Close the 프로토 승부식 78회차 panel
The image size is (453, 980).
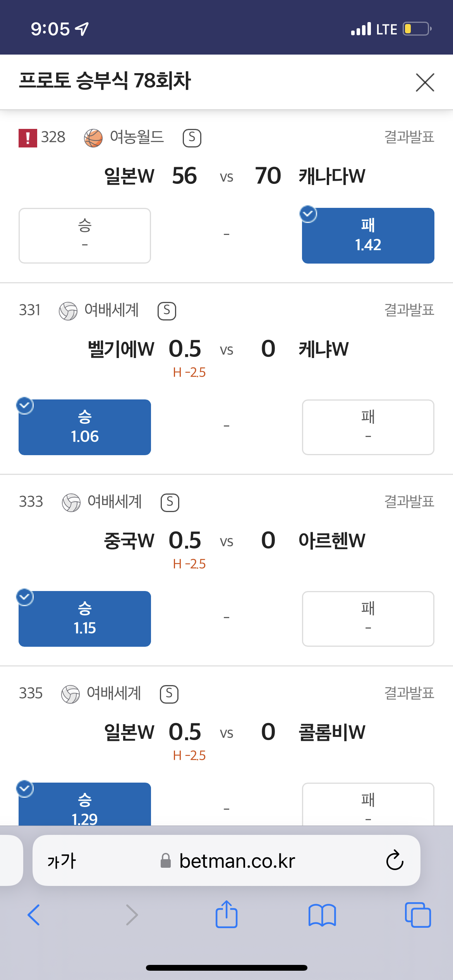click(x=425, y=82)
